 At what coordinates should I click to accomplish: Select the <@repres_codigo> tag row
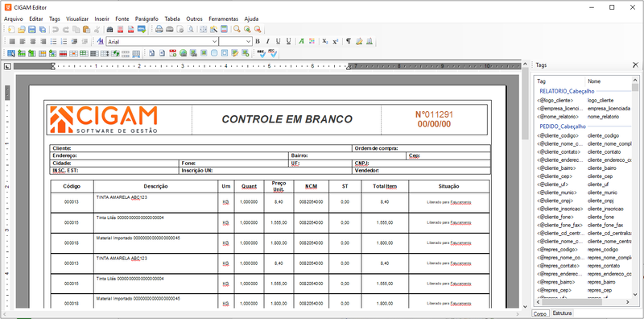[583, 250]
